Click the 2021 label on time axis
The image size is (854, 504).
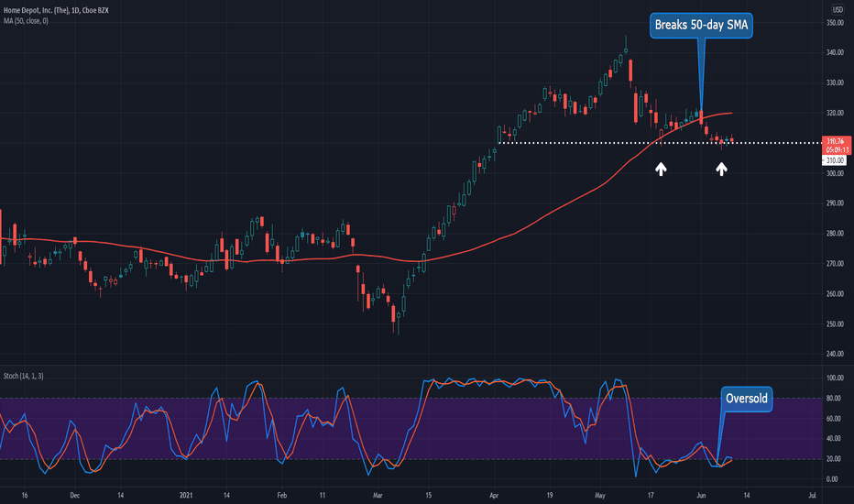[x=186, y=496]
